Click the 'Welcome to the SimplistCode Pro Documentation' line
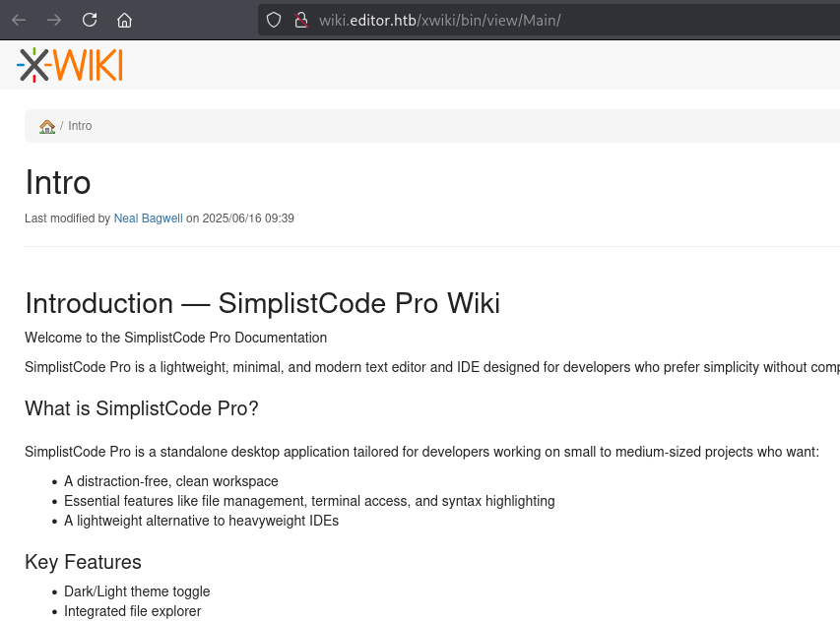 pyautogui.click(x=175, y=338)
